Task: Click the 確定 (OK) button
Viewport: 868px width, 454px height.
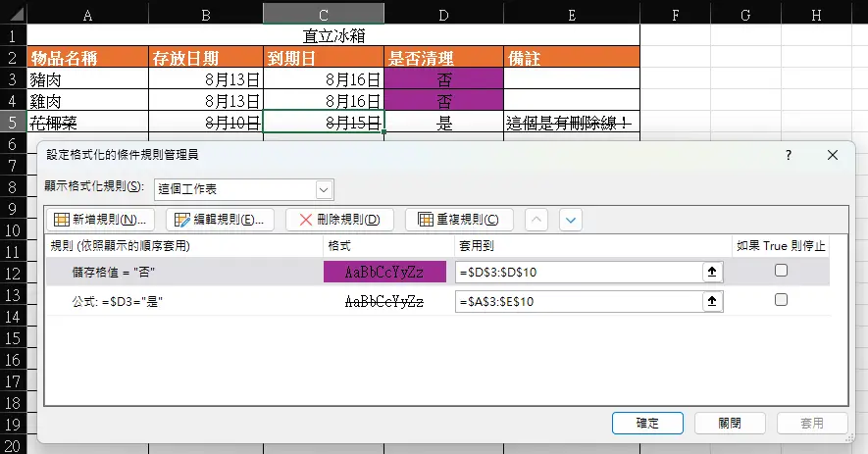Action: point(647,423)
